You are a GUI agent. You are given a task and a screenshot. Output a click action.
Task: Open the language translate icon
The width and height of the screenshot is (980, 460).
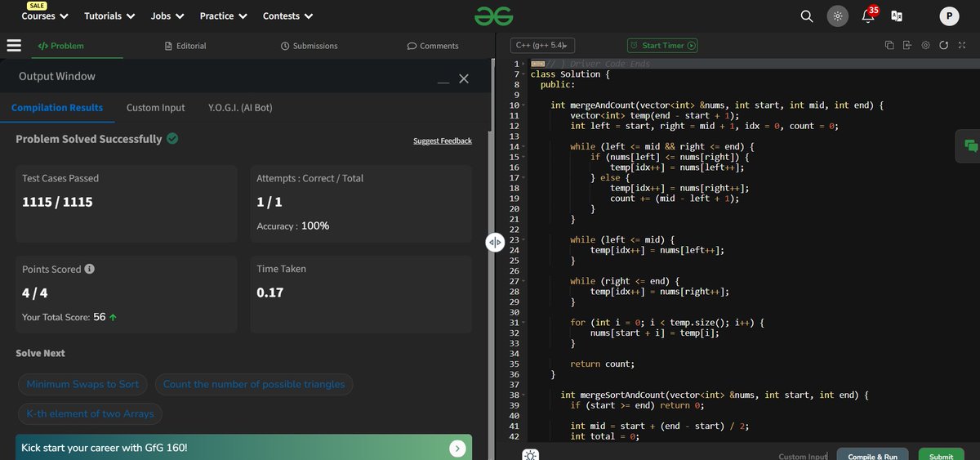[897, 16]
